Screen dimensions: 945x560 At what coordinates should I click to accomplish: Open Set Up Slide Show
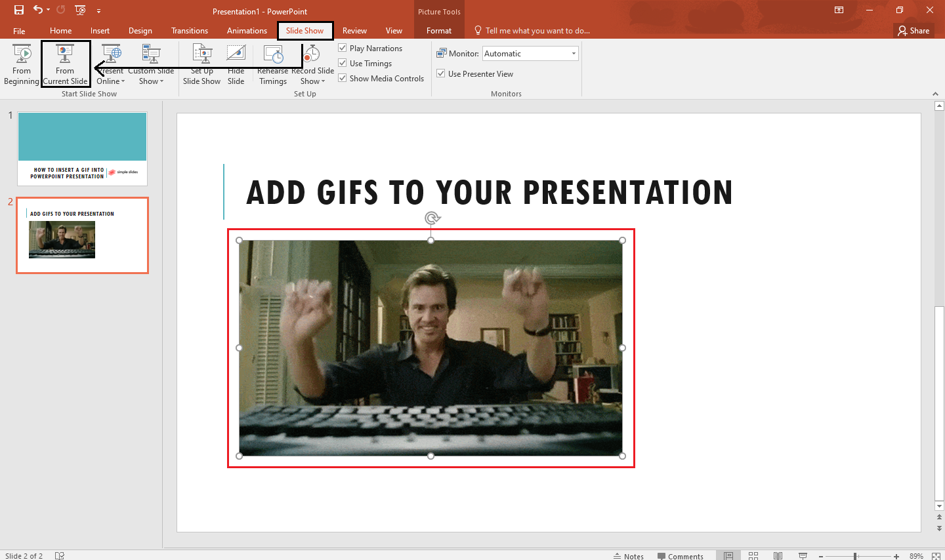[201, 64]
